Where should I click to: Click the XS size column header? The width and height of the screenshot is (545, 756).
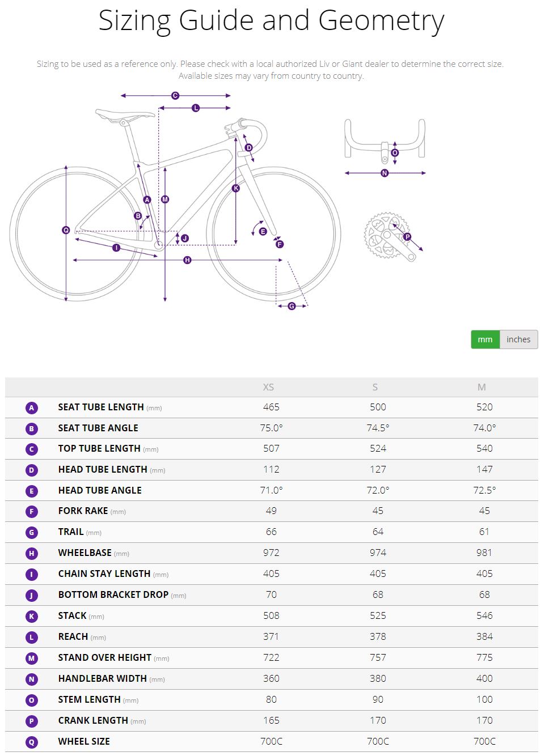click(268, 387)
